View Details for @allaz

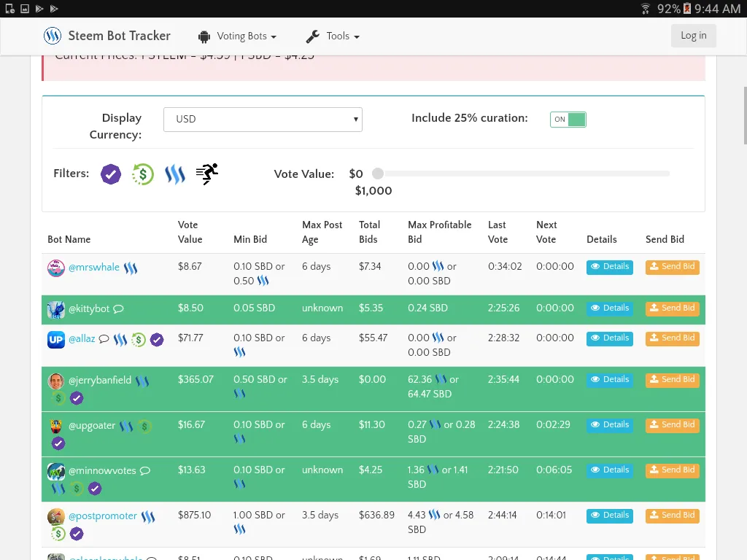point(609,338)
